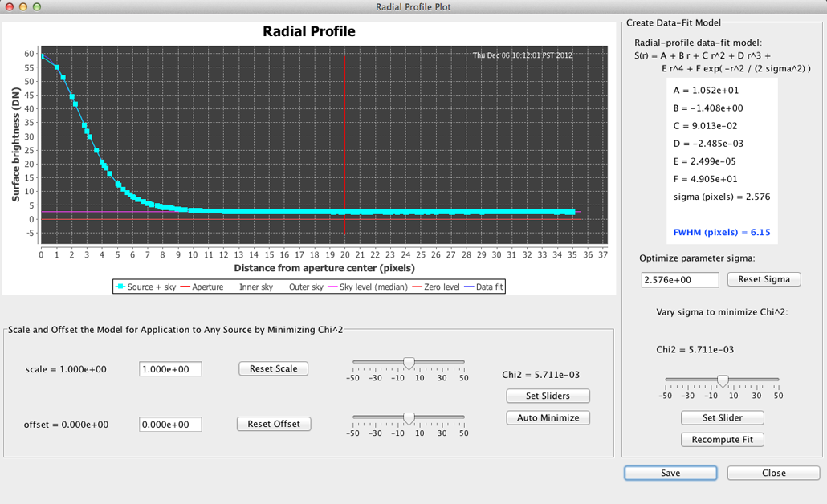Click inside the scale value field

[x=169, y=368]
